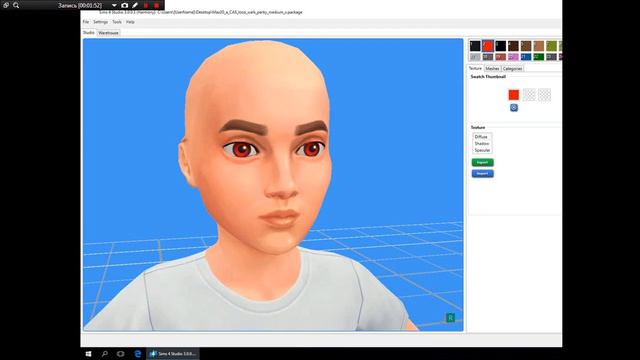Select swatch 3, the second black color
The image size is (640, 360).
pos(500,46)
